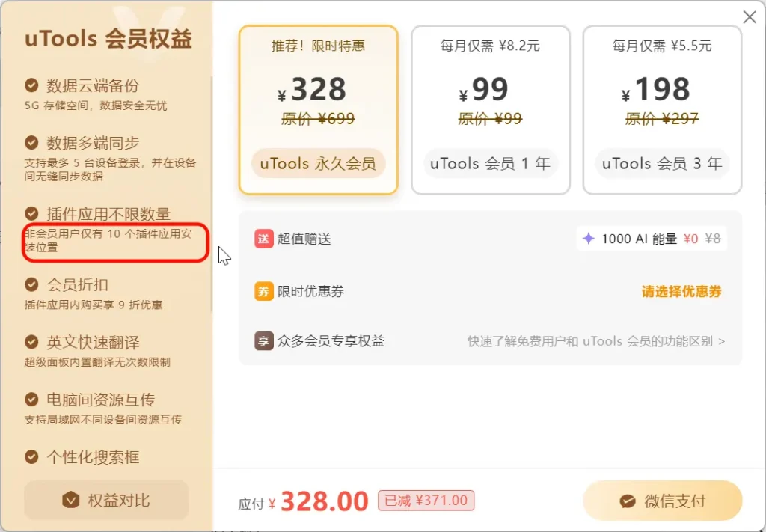
Task: Select the uTools 永久会员 plan at ¥328
Action: click(318, 110)
